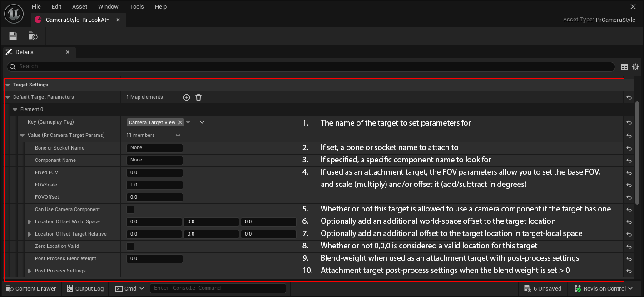Open the Output Log
Image resolution: width=644 pixels, height=297 pixels.
point(85,288)
